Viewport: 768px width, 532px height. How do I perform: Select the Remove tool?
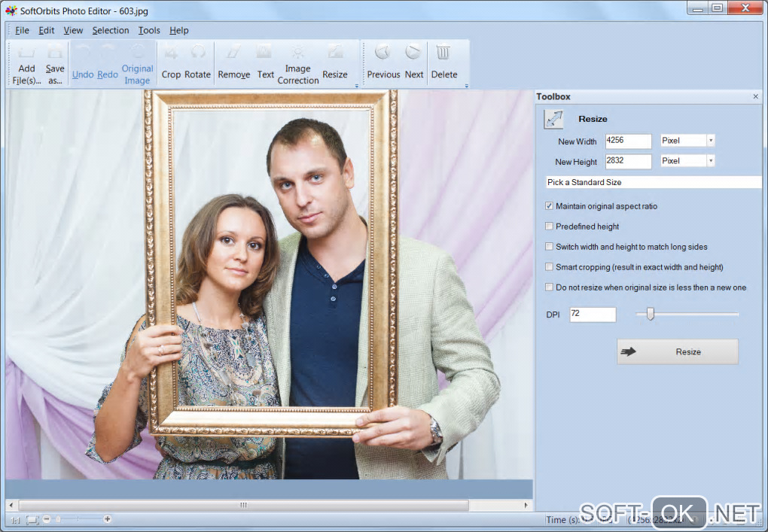coord(234,65)
